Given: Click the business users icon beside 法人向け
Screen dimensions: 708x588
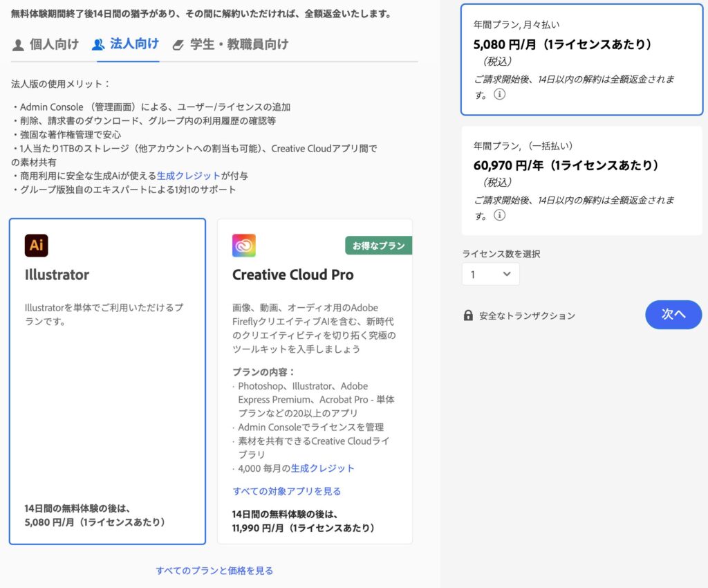Looking at the screenshot, I should pyautogui.click(x=98, y=45).
